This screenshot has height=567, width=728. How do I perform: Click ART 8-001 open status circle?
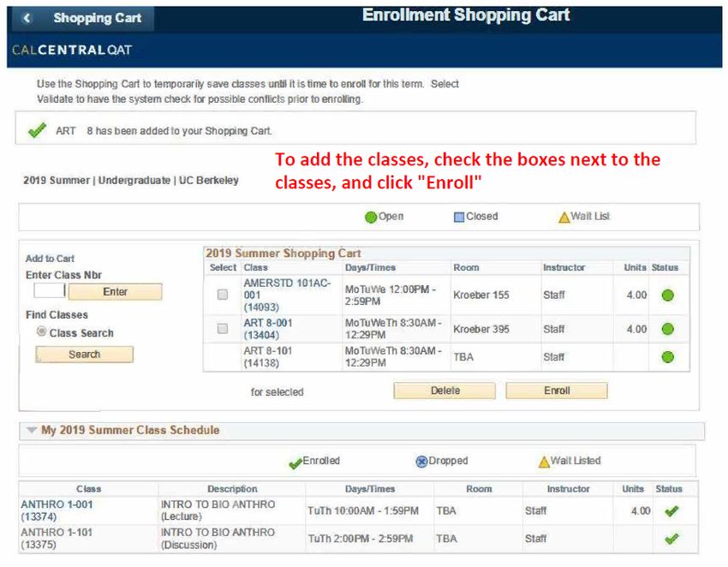click(668, 329)
